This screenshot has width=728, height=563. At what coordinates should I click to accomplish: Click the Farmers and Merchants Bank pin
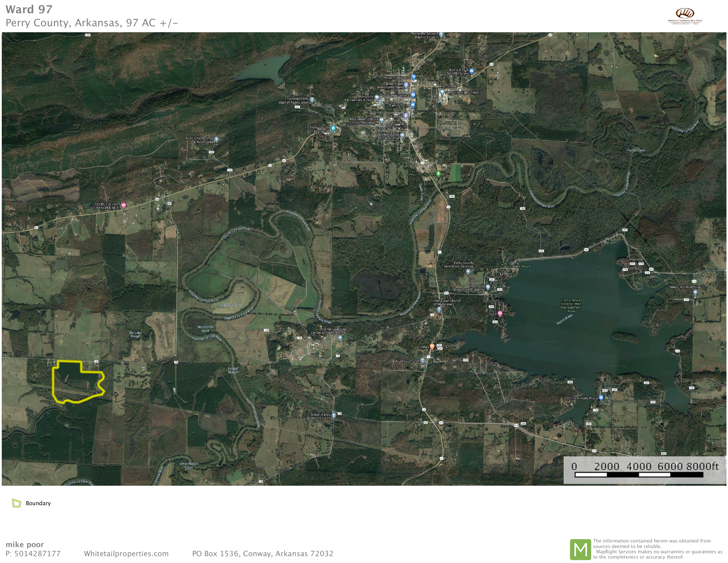(406, 85)
